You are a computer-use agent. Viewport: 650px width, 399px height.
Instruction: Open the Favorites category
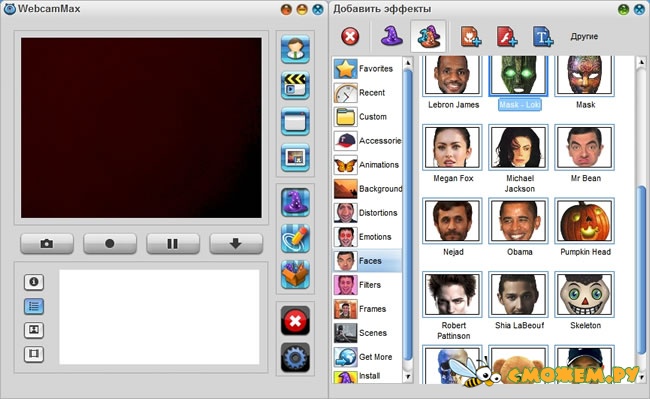click(x=367, y=69)
